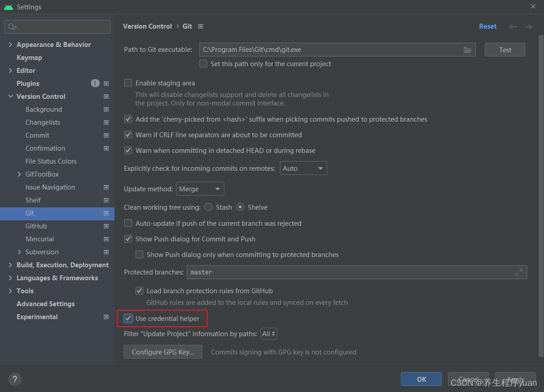Click the back arrow navigation icon
544x392 pixels.
pos(513,27)
